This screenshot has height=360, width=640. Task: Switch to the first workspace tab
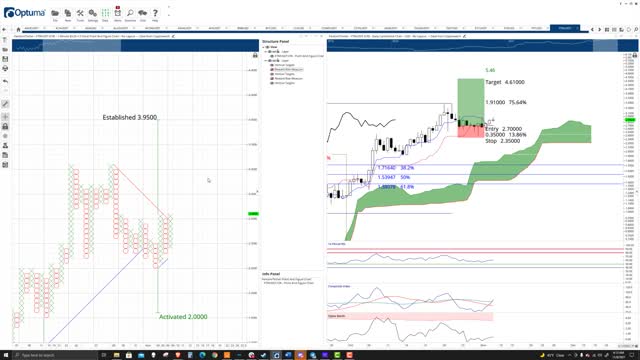pyautogui.click(x=32, y=28)
